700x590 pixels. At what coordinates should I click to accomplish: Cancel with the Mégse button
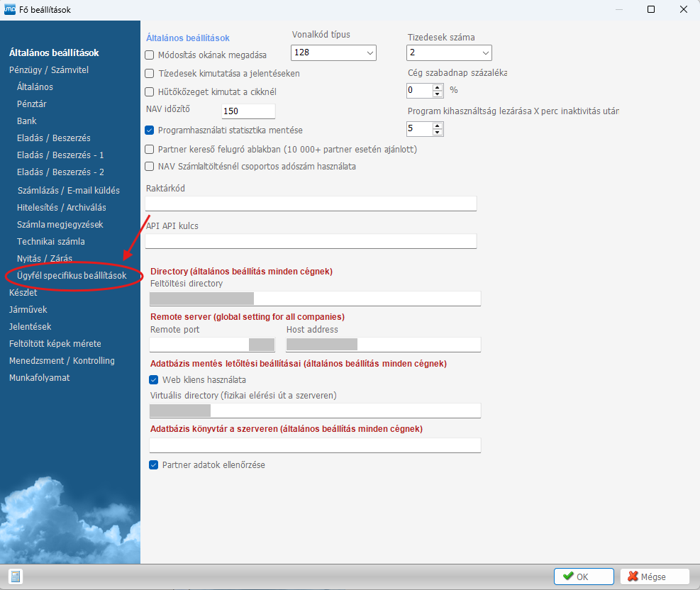(653, 577)
